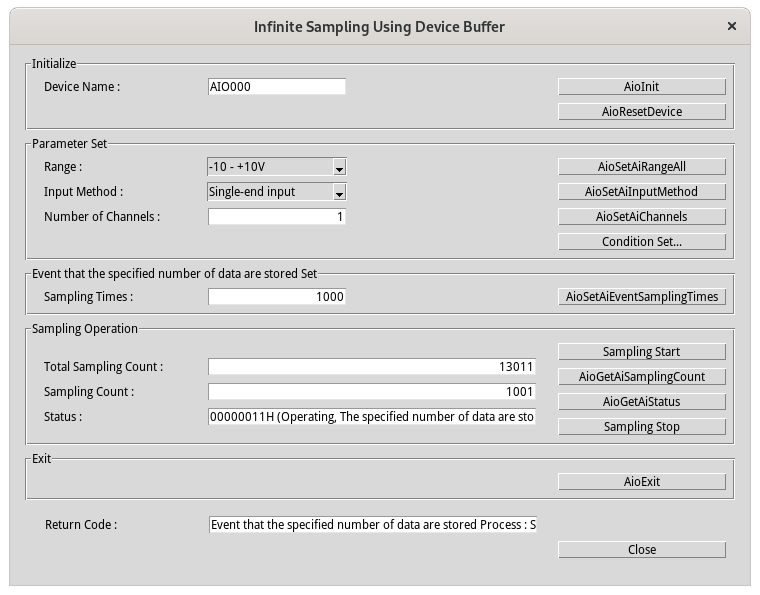This screenshot has width=760, height=595.
Task: Click the AioSetAiRangeAll button
Action: 641,167
